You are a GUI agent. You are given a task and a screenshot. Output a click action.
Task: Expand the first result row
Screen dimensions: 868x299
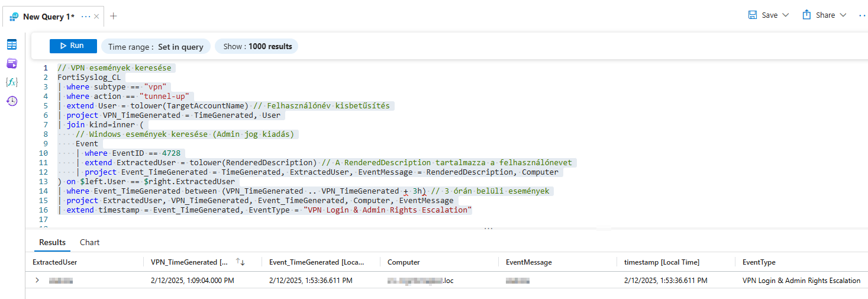point(37,280)
